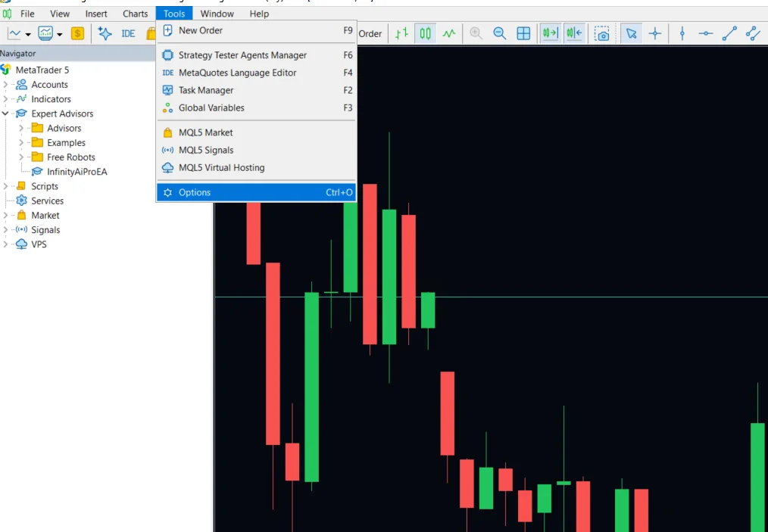Open the Help menu

click(259, 14)
